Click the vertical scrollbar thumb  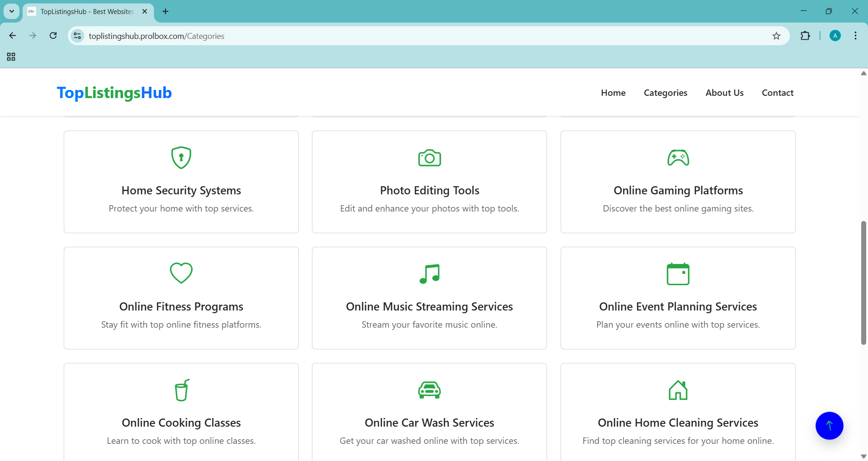click(x=863, y=282)
